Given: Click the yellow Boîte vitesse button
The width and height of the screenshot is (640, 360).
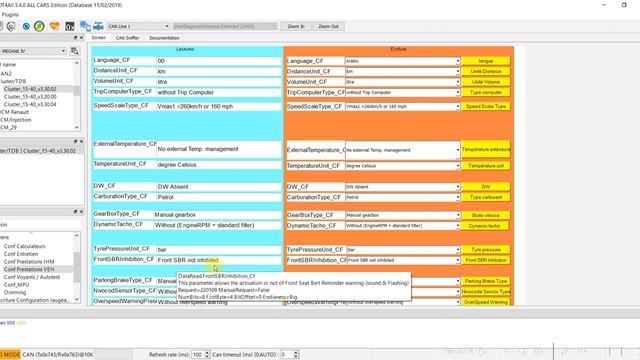Looking at the screenshot, I should pyautogui.click(x=486, y=215).
